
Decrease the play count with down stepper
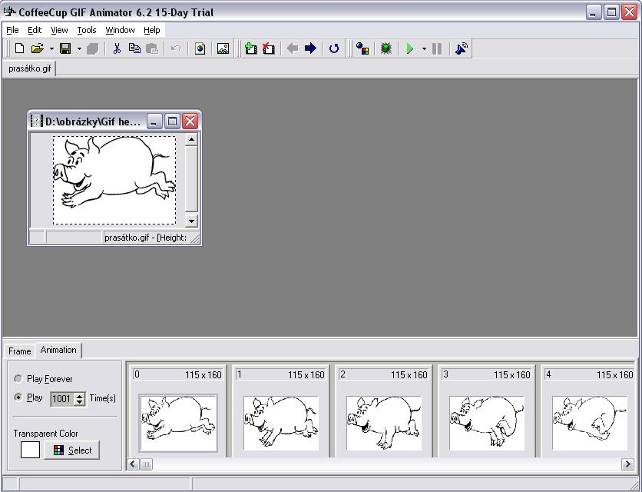pyautogui.click(x=80, y=402)
